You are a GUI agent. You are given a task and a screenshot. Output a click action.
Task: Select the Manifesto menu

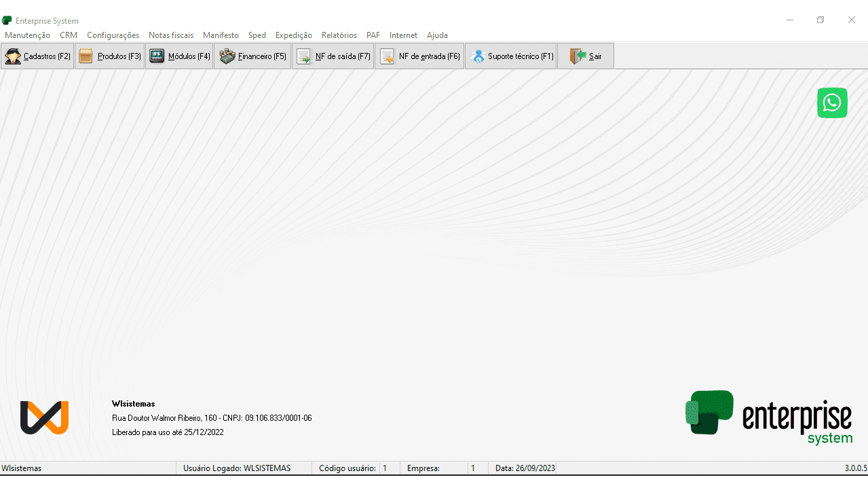tap(221, 35)
